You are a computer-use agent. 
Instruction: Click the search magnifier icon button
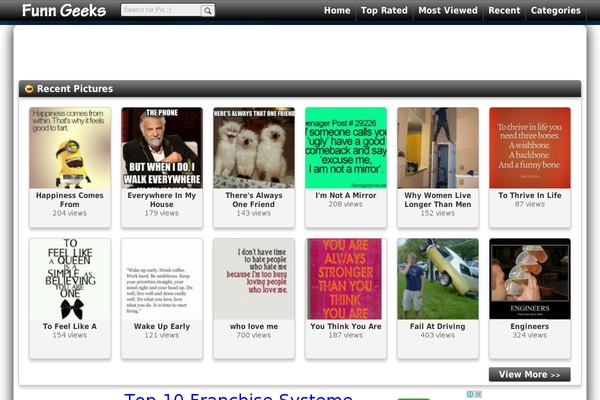point(208,11)
